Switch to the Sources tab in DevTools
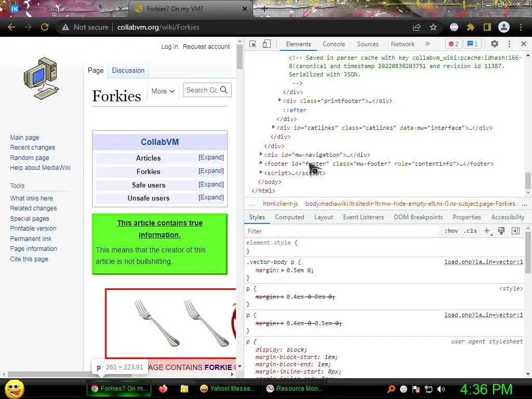 point(367,44)
